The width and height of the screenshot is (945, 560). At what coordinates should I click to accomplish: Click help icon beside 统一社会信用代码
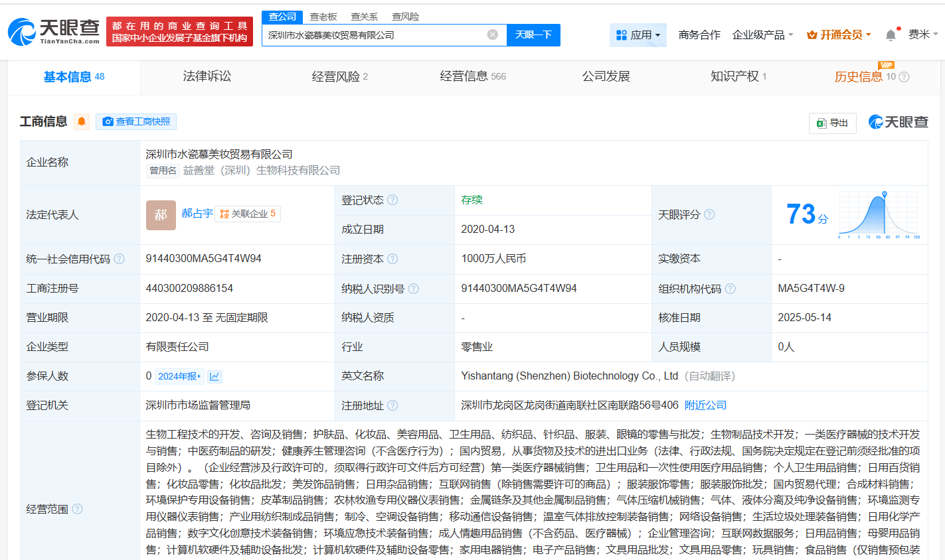pyautogui.click(x=119, y=259)
